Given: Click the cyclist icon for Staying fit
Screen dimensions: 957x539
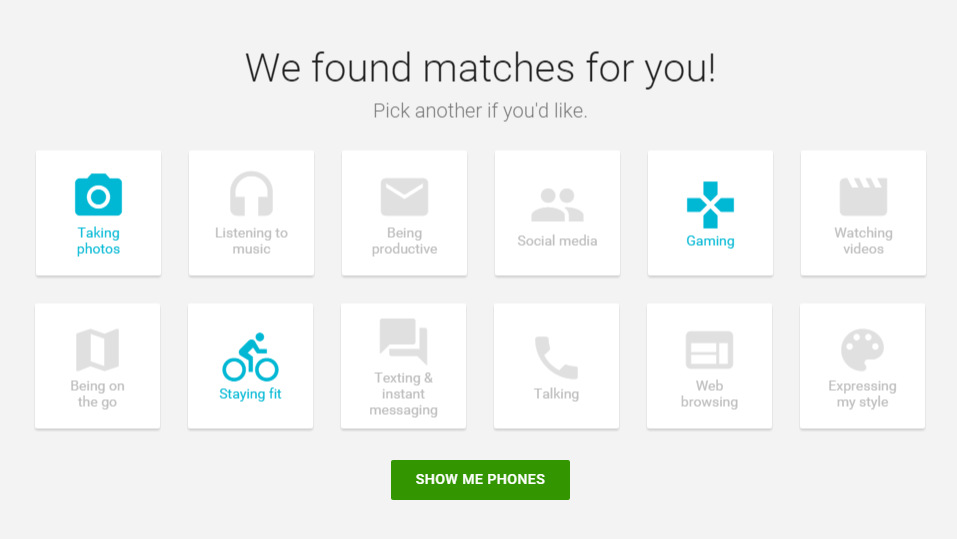Looking at the screenshot, I should (250, 357).
